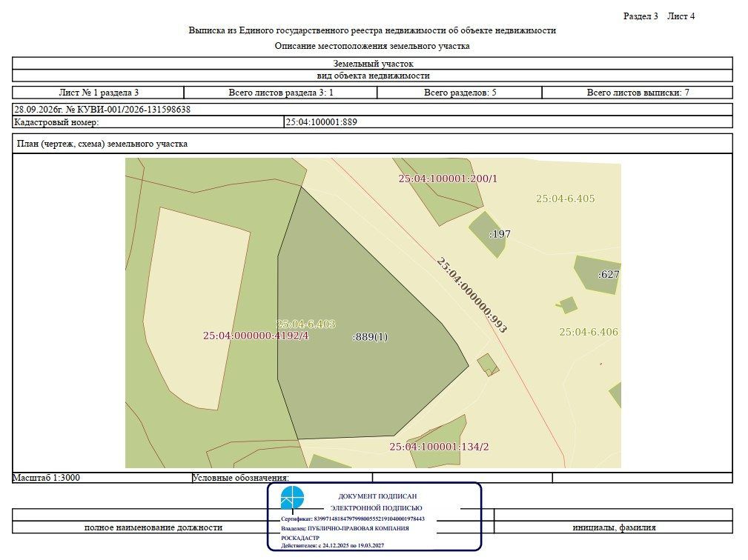This screenshot has width=748, height=560.
Task: Click the "Всего разделов: 5" cell
Action: (x=460, y=93)
